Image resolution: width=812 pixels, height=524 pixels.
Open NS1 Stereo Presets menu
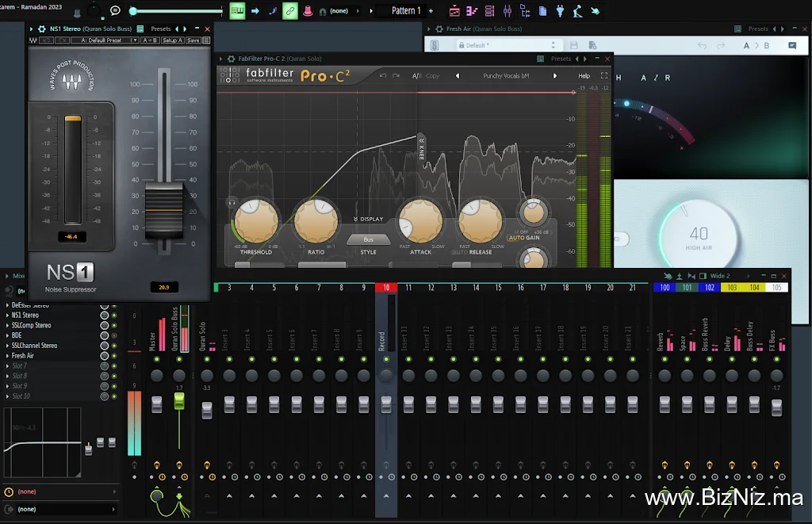[x=160, y=29]
